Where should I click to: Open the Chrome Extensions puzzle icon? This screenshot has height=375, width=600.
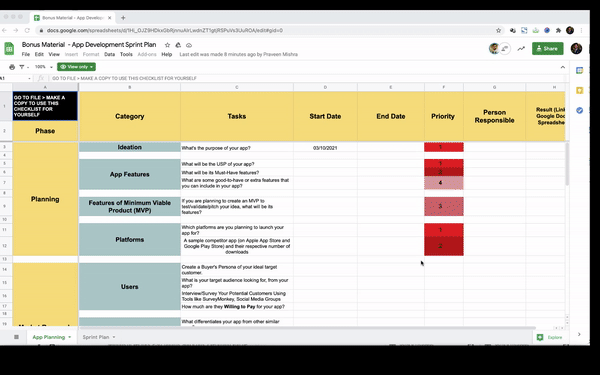[559, 30]
